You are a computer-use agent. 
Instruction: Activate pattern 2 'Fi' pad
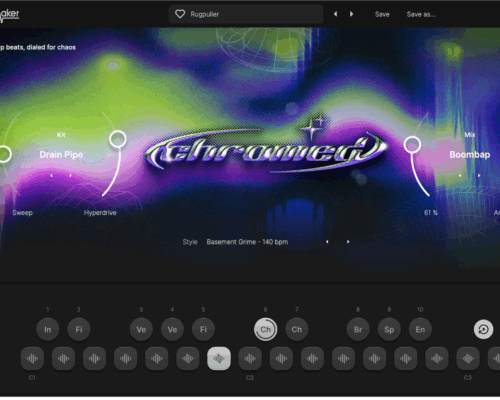pos(79,329)
